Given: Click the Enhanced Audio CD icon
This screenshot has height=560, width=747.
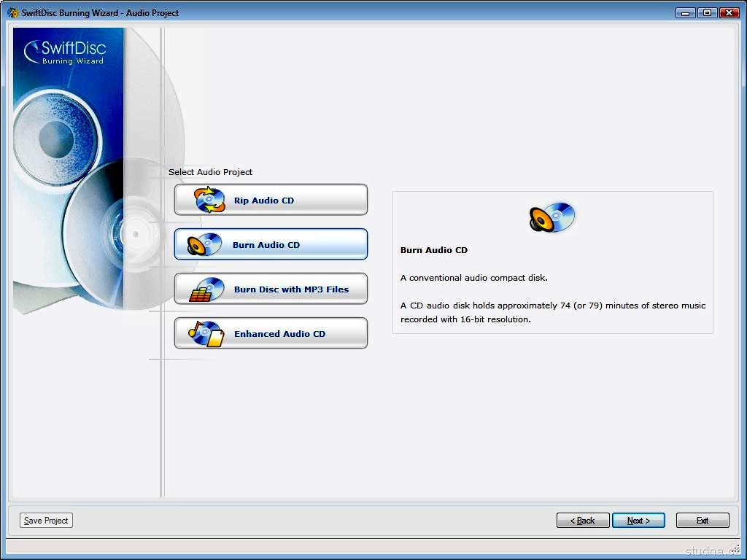Looking at the screenshot, I should tap(206, 334).
